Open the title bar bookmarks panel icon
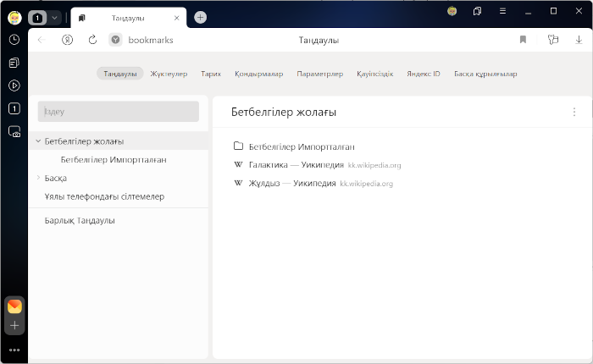Viewport: 593px width, 364px height. tap(477, 11)
